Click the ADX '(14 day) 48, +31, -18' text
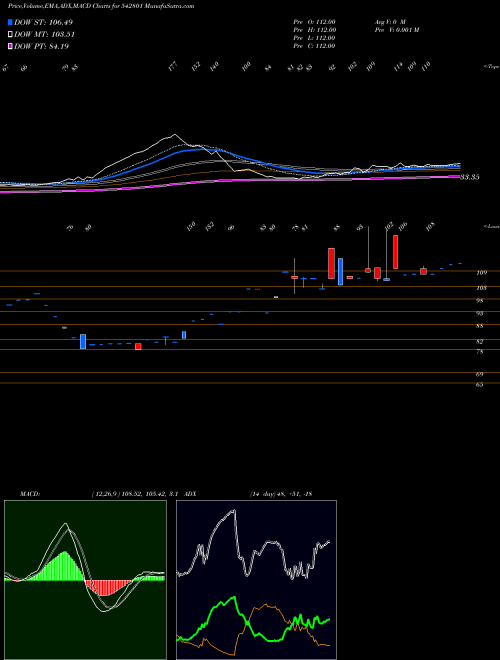The height and width of the screenshot is (660, 500). click(280, 494)
